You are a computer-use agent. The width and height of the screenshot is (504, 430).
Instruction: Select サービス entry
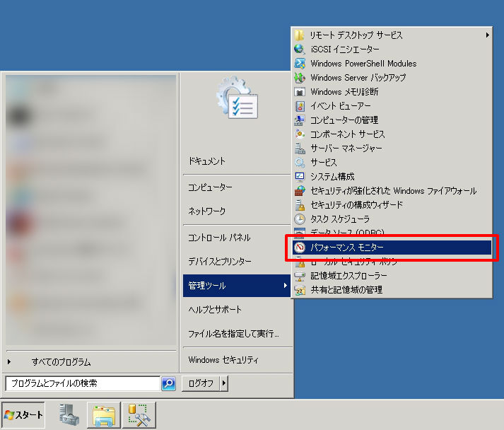coord(392,163)
